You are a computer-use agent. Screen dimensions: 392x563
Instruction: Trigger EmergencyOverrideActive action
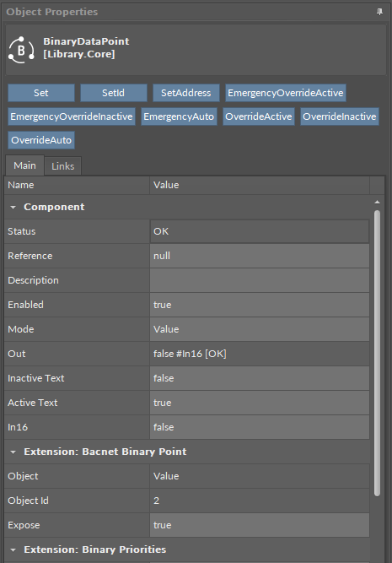click(286, 93)
